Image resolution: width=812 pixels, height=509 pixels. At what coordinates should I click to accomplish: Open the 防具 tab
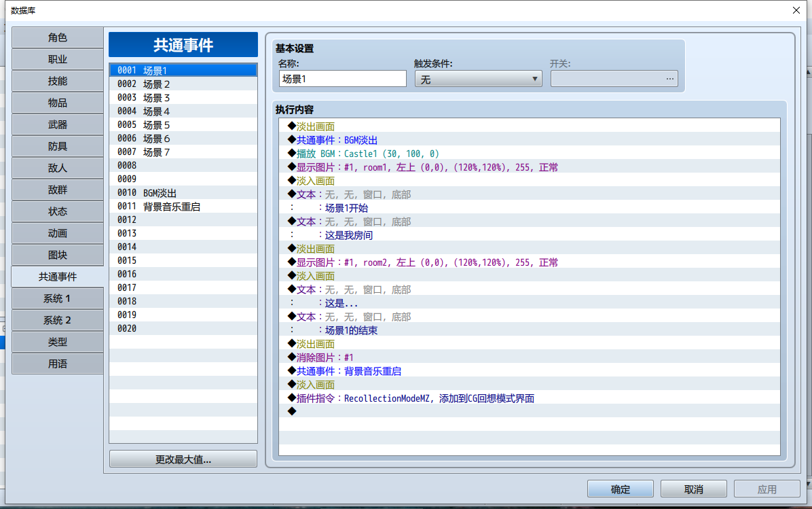tap(58, 147)
